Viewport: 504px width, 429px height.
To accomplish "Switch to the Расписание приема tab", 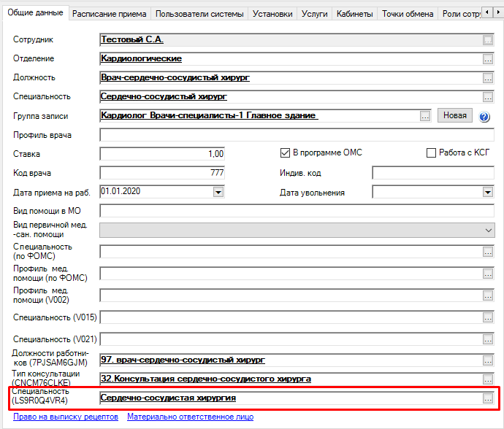I will 110,14.
